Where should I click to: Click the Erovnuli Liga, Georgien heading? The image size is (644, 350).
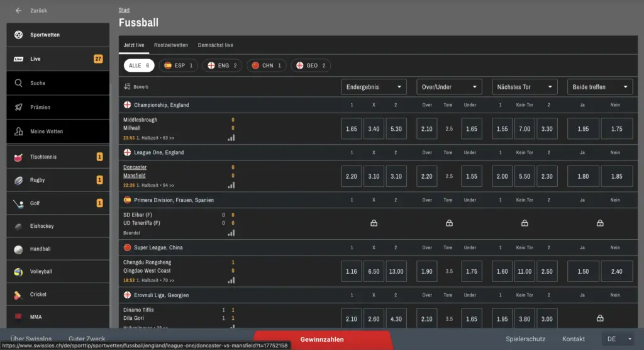pyautogui.click(x=162, y=295)
